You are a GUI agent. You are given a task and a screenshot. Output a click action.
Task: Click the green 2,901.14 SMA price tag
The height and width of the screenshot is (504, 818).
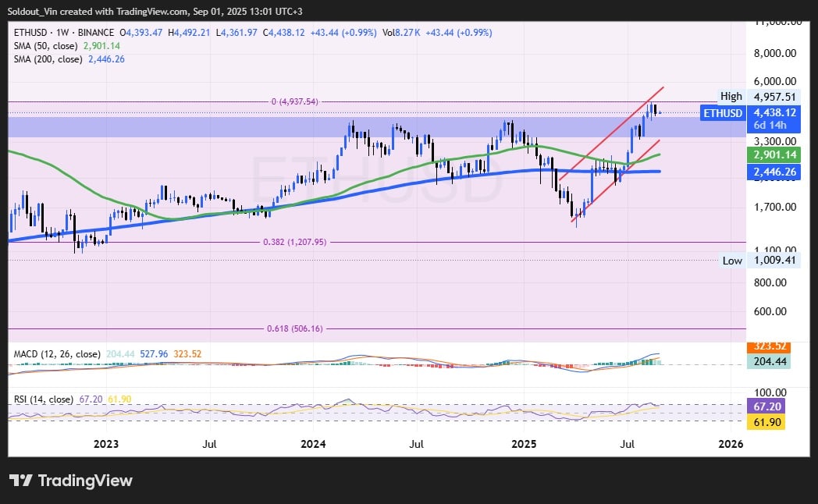click(775, 155)
